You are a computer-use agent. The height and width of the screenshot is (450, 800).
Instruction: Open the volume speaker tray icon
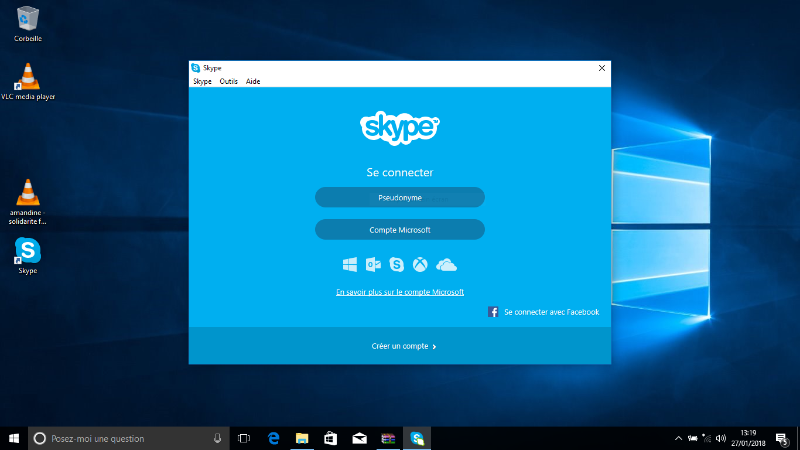coord(721,438)
